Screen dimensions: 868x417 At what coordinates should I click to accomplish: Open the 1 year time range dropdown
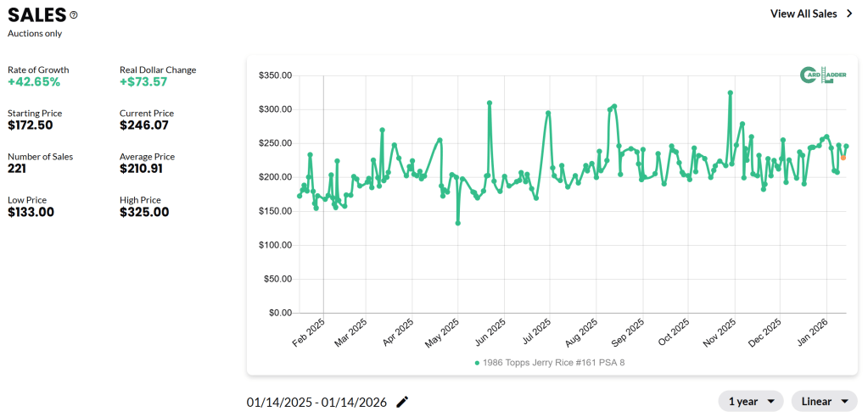[x=751, y=401]
